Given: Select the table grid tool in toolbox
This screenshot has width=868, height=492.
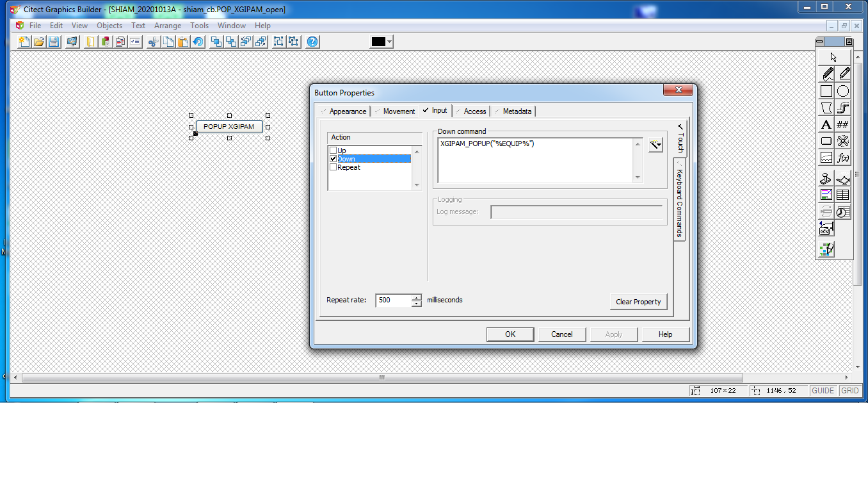Looking at the screenshot, I should pyautogui.click(x=843, y=195).
